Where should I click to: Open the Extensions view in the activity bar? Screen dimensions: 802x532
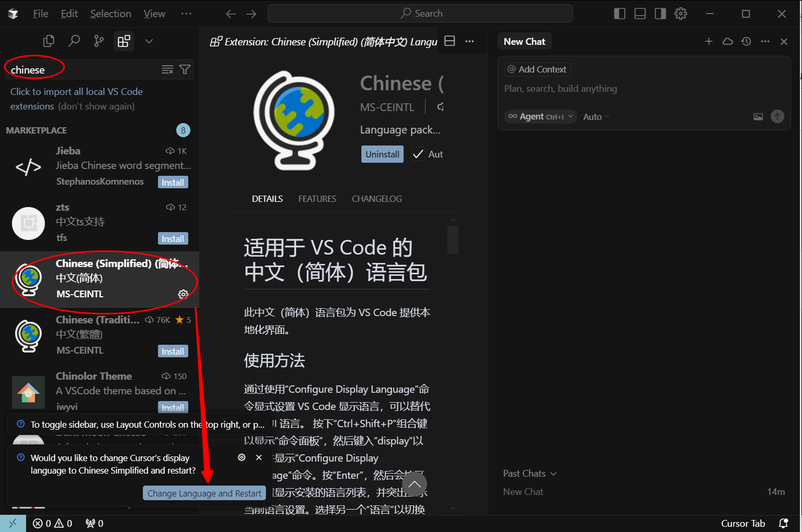point(124,41)
